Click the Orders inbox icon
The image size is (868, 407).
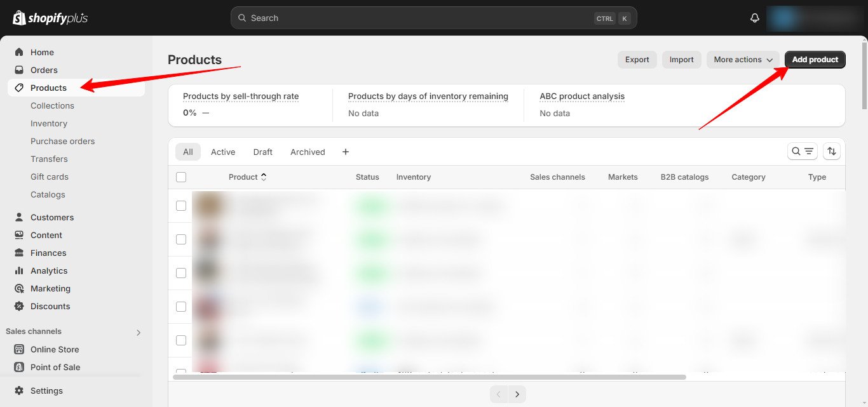[19, 70]
